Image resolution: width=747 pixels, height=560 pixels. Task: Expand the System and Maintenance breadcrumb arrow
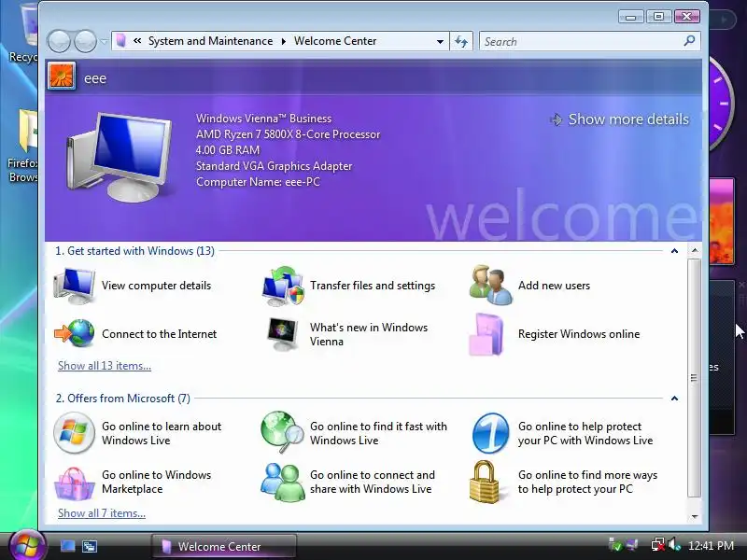click(284, 41)
